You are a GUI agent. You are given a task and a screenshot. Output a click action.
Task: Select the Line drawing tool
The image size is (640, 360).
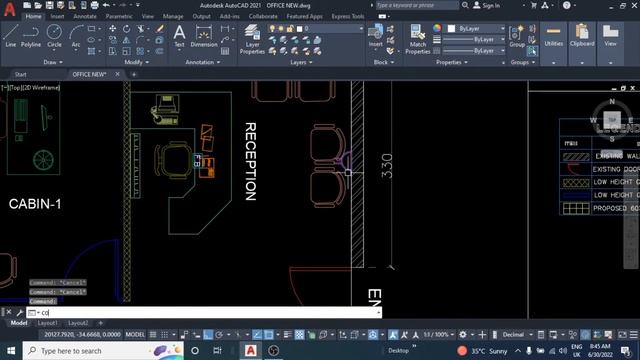(x=11, y=36)
